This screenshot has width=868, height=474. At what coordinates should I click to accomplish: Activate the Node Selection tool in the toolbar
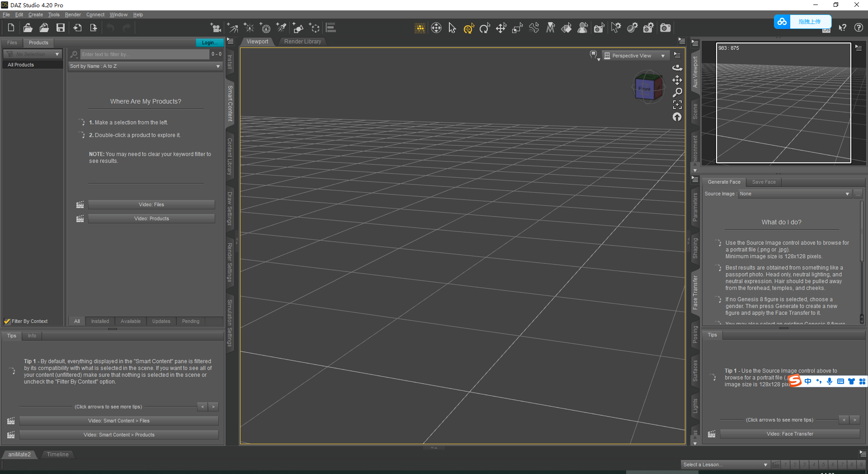[x=452, y=28]
